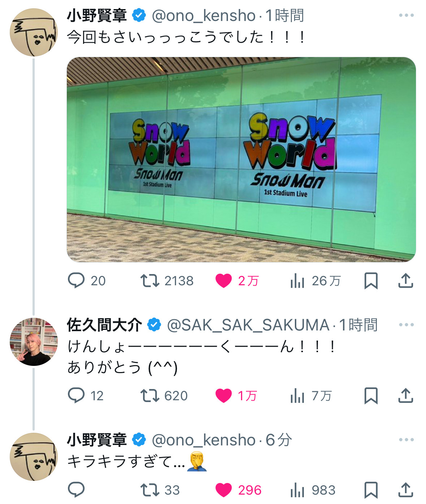Open more options on 佐久間大介's tweet
Screen dimensions: 426x504
click(x=406, y=325)
